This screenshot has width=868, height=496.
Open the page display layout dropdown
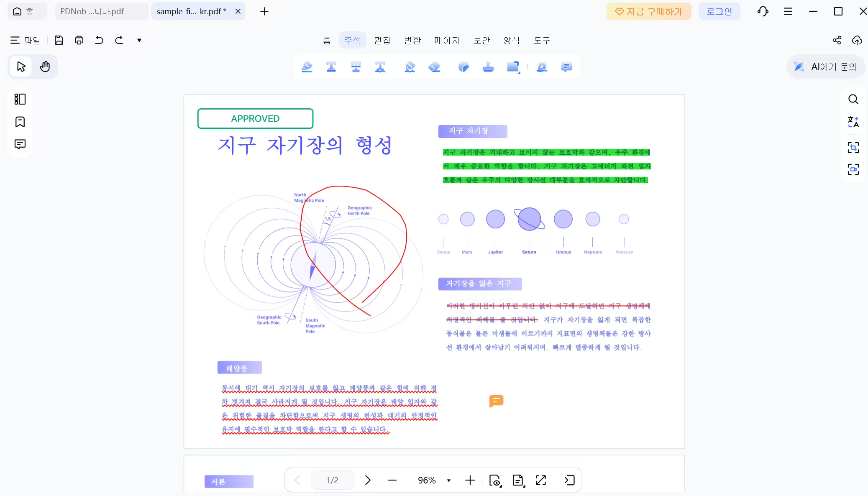tap(519, 480)
